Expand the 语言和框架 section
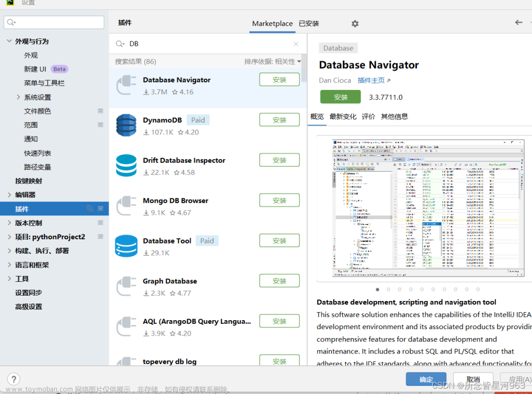The image size is (532, 394). [9, 265]
